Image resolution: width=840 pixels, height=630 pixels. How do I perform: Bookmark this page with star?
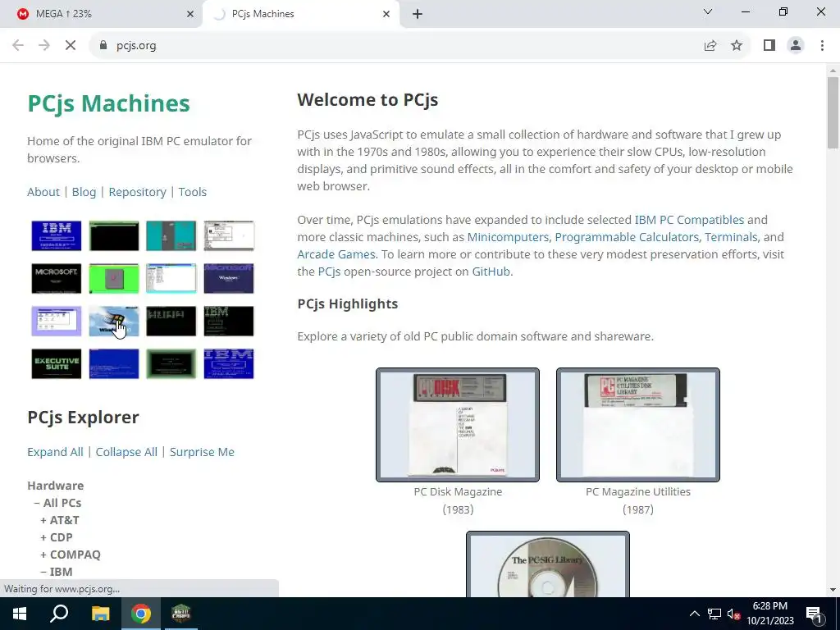tap(737, 46)
